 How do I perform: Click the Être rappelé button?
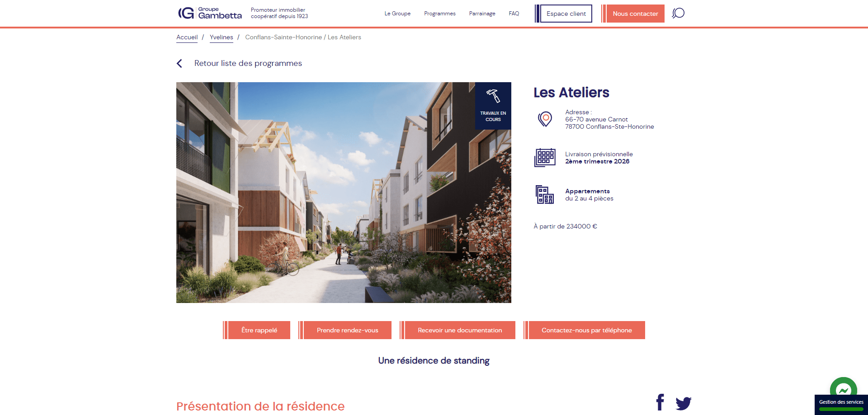pyautogui.click(x=259, y=330)
